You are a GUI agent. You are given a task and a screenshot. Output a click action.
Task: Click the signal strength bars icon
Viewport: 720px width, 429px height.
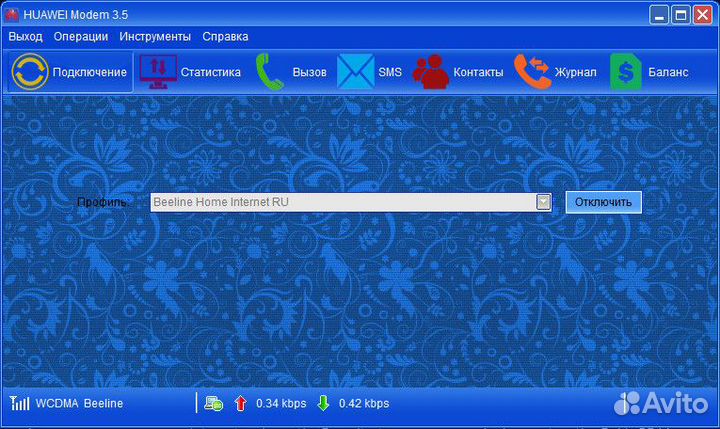19,403
